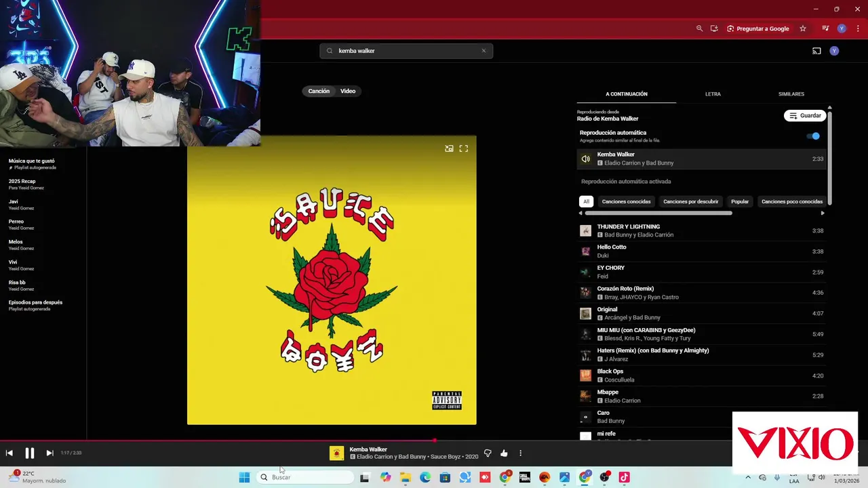
Task: Click right arrow of filter chip scroller
Action: [823, 213]
